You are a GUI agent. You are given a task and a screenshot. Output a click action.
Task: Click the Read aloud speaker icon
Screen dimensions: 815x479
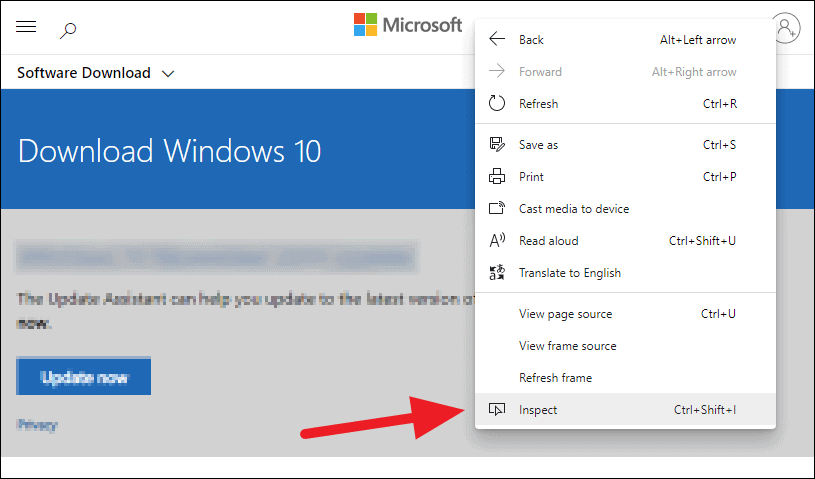(497, 241)
